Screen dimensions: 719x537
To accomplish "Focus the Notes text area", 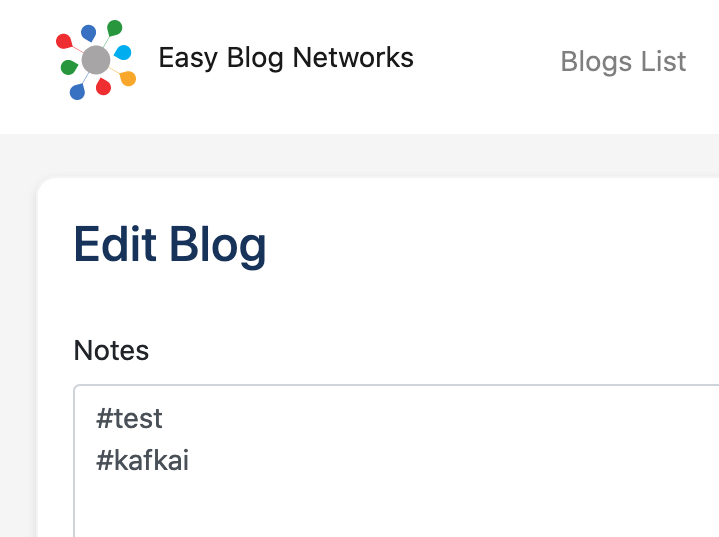I will (x=396, y=461).
